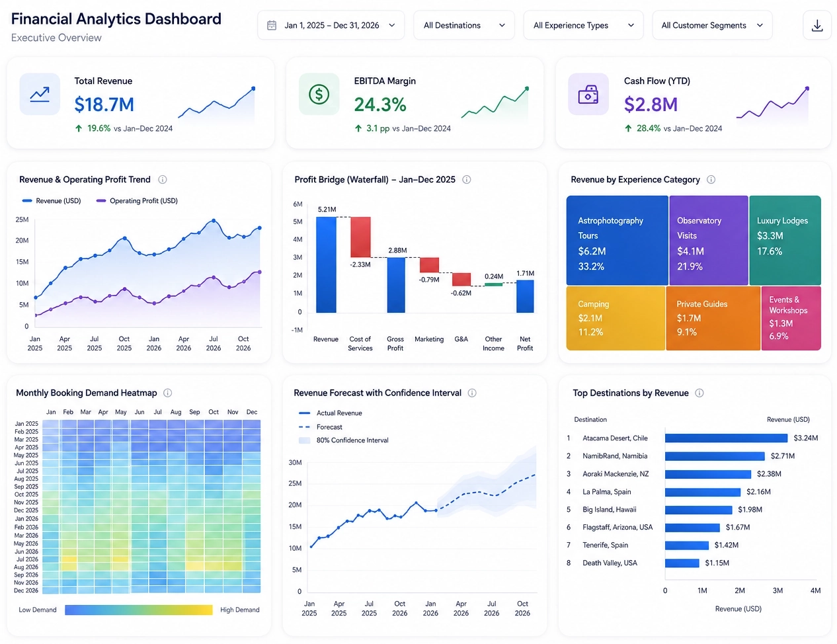
Task: Open info icon beside Profit Bridge title
Action: click(x=467, y=179)
